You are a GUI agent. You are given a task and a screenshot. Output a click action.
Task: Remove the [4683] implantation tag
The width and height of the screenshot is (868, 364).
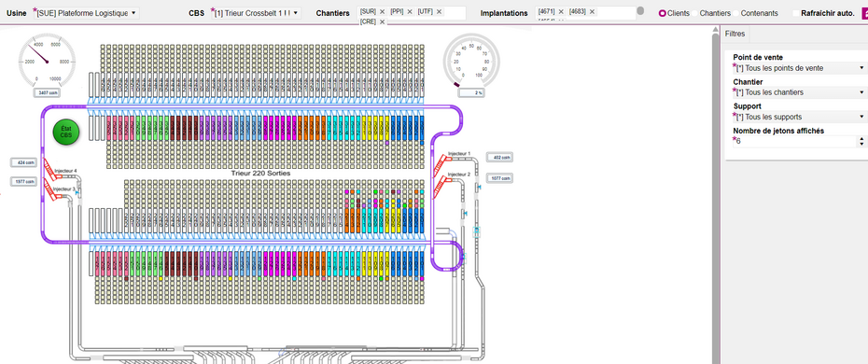pos(592,11)
